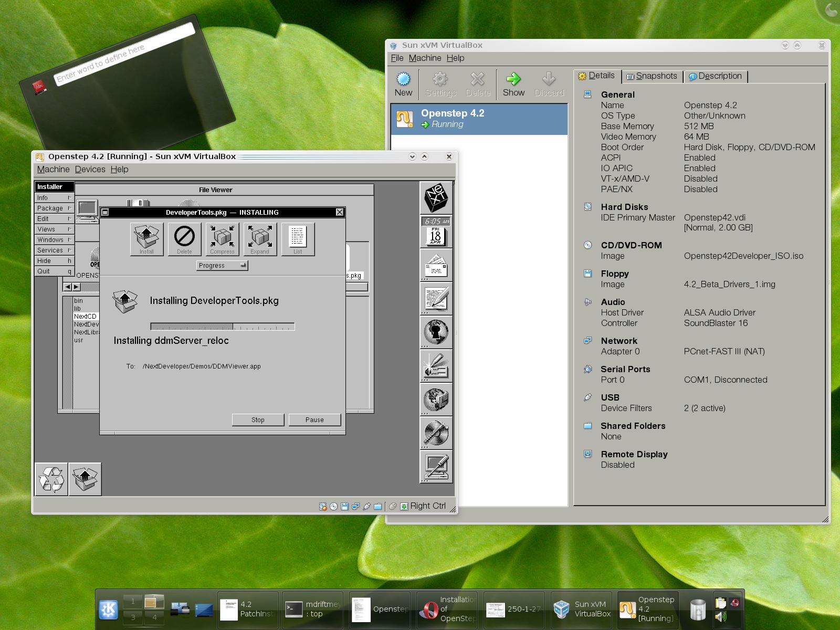The width and height of the screenshot is (840, 630).
Task: Click the DeveloperTools installation progress bar
Action: 223,325
